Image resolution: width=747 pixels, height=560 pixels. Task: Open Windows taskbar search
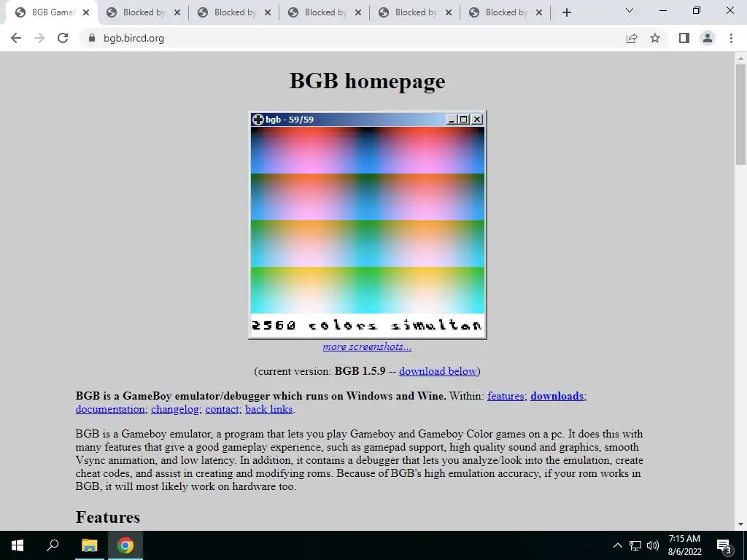[53, 545]
